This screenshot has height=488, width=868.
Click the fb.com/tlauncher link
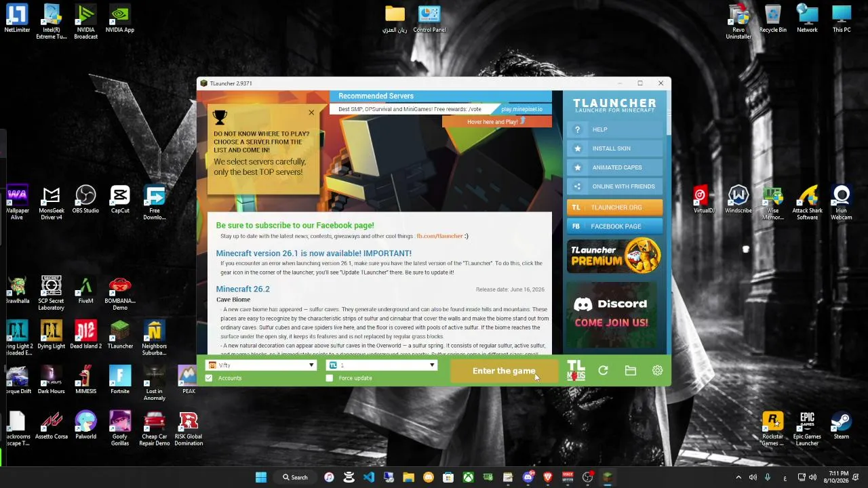(439, 236)
